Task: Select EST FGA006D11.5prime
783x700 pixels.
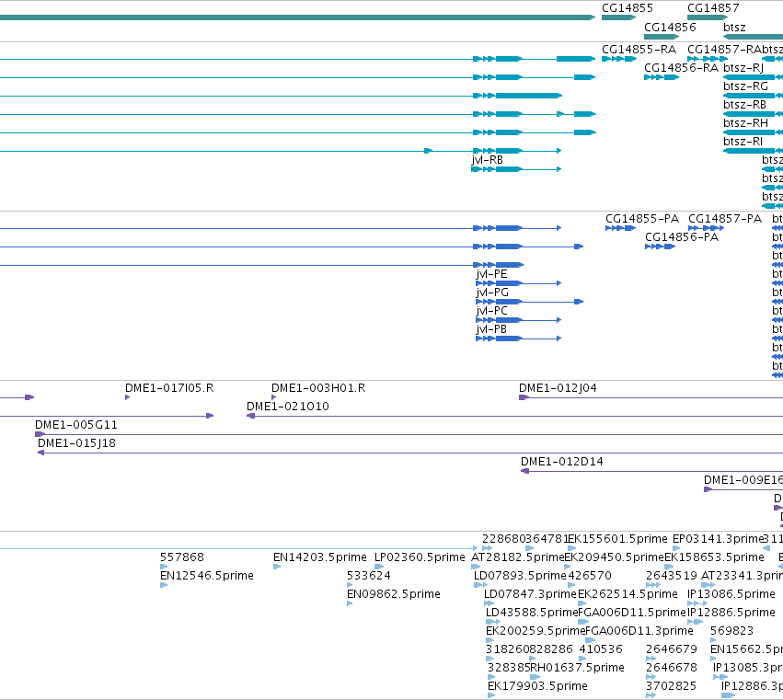Action: coord(583,622)
